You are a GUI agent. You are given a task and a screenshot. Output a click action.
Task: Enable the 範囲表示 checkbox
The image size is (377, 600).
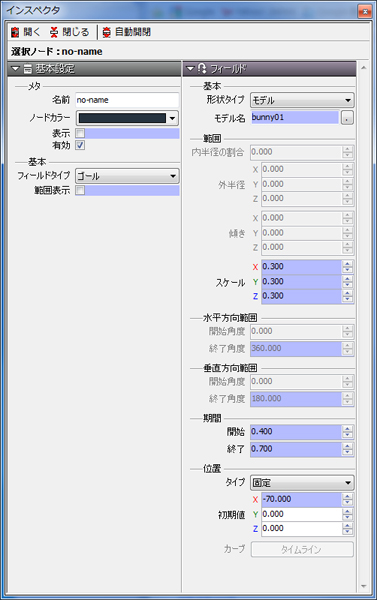point(80,190)
